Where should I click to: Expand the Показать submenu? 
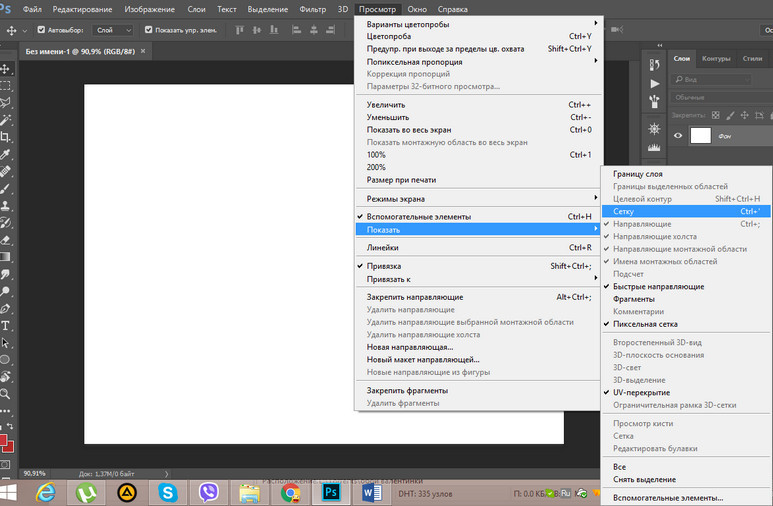[478, 229]
